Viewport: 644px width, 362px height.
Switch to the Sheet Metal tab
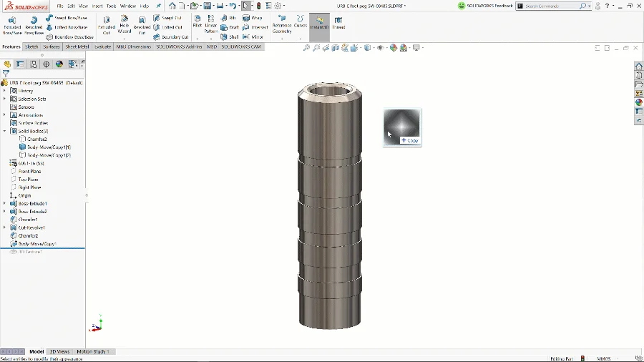point(77,47)
